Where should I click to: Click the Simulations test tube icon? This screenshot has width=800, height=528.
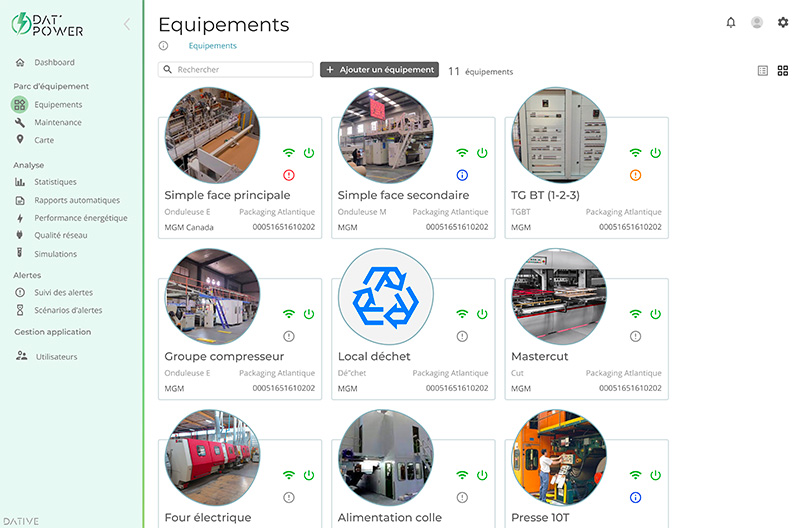click(20, 253)
